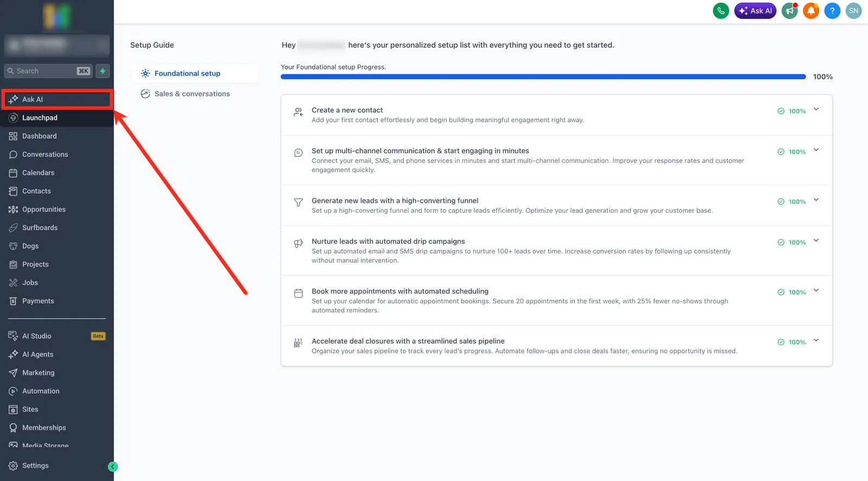Expand the Generate new leads funnel section
868x481 pixels.
(816, 200)
